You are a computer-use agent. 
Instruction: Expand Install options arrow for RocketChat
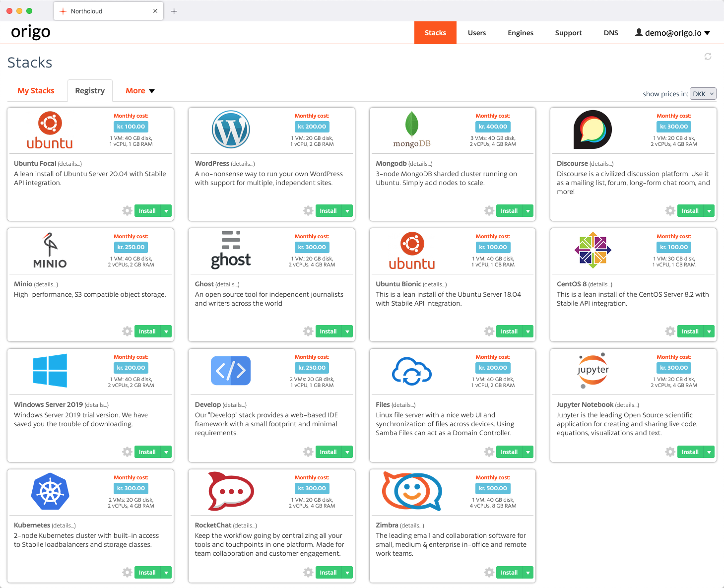click(347, 573)
